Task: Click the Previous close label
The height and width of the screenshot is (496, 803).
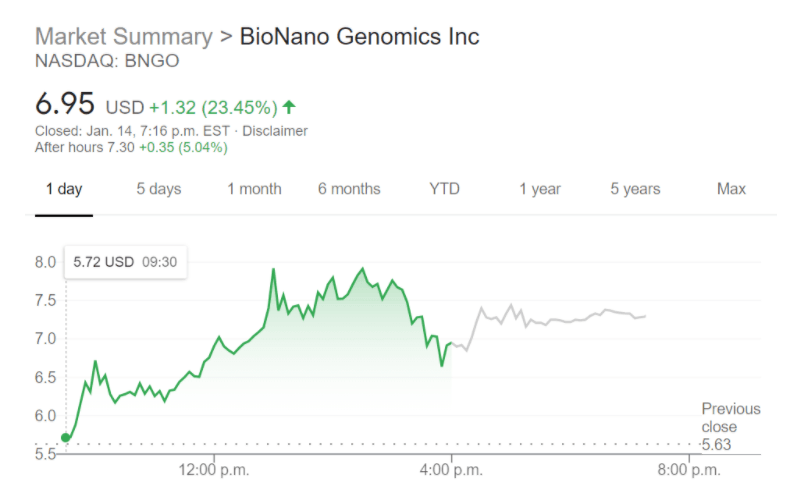Action: tap(730, 418)
